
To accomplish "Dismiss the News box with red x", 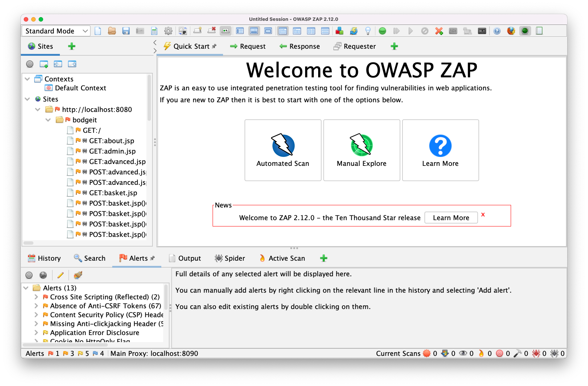I will coord(483,215).
